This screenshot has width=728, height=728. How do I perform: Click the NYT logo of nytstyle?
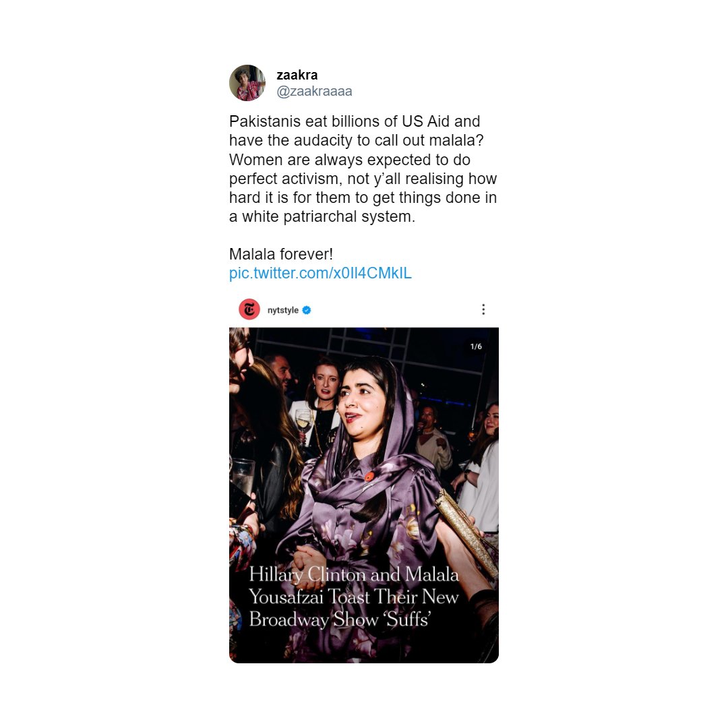tap(249, 309)
